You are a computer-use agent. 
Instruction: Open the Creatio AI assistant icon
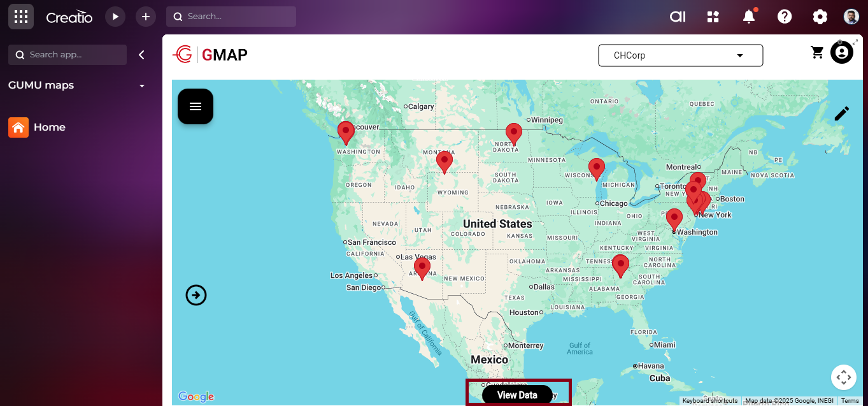coord(678,17)
